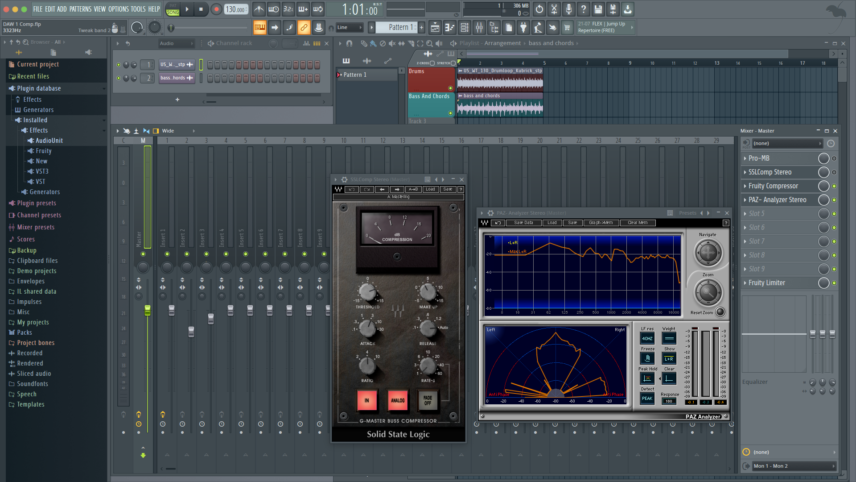Open Mon 1 - Mon 2 output dropdown
Screen dimensions: 856x482
click(x=794, y=466)
